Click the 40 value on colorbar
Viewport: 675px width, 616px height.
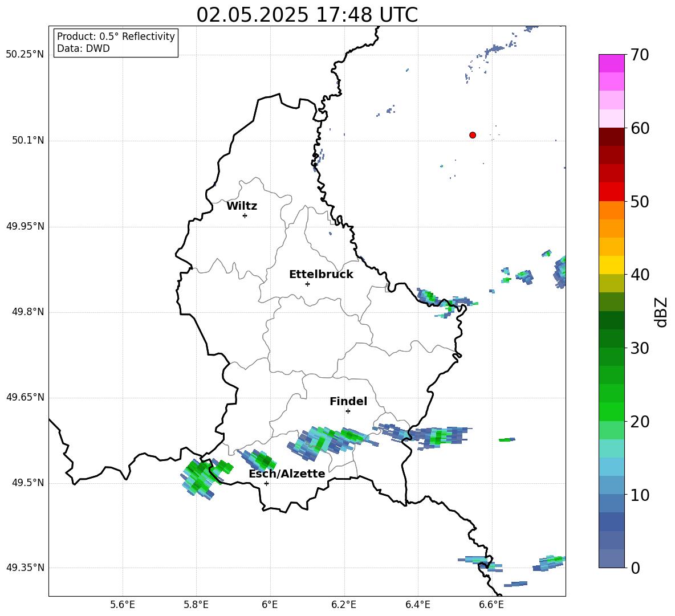pyautogui.click(x=640, y=275)
